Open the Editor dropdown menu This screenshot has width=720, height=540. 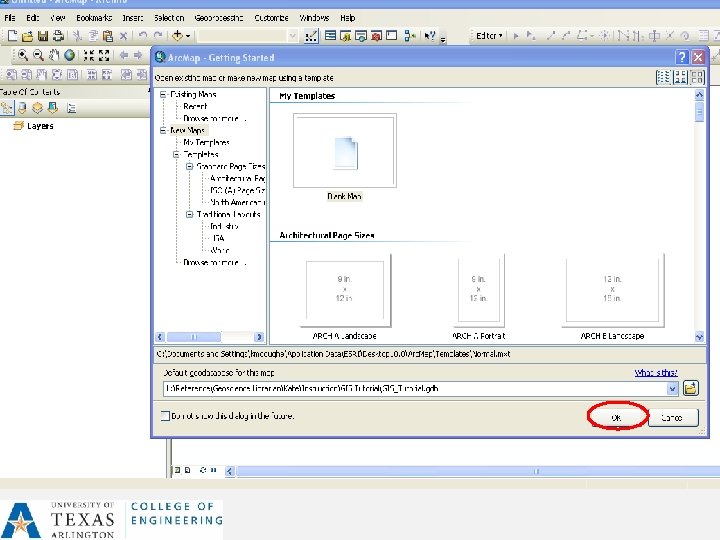coord(489,35)
